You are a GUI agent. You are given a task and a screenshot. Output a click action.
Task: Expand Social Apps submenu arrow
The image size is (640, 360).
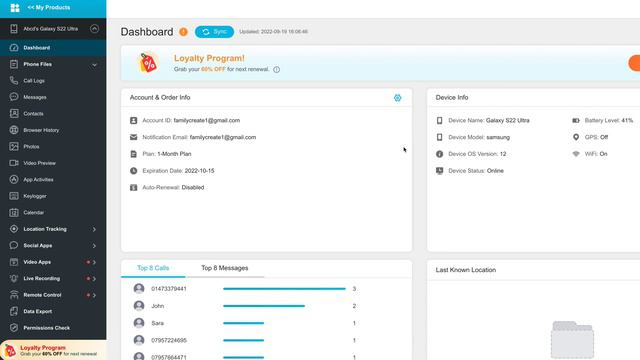click(x=94, y=246)
